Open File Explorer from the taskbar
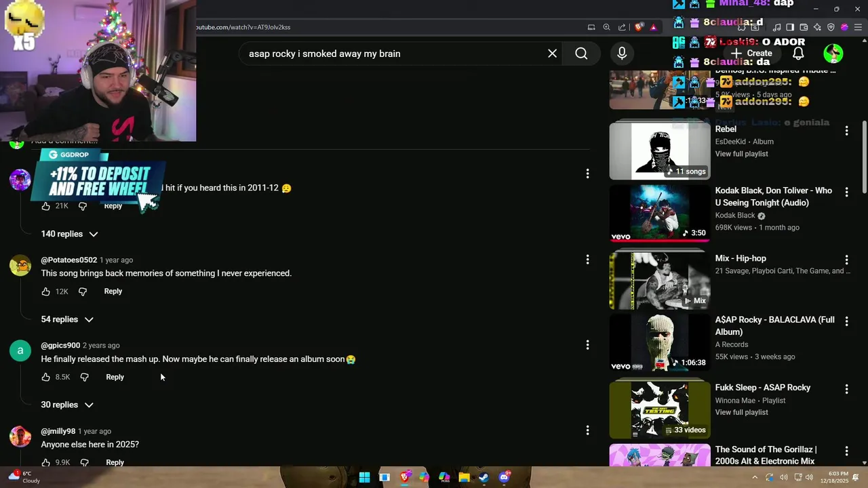 click(464, 477)
